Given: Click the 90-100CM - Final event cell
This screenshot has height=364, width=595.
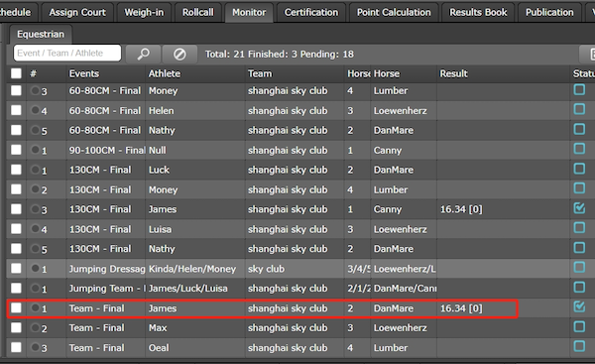Looking at the screenshot, I should (x=107, y=151).
